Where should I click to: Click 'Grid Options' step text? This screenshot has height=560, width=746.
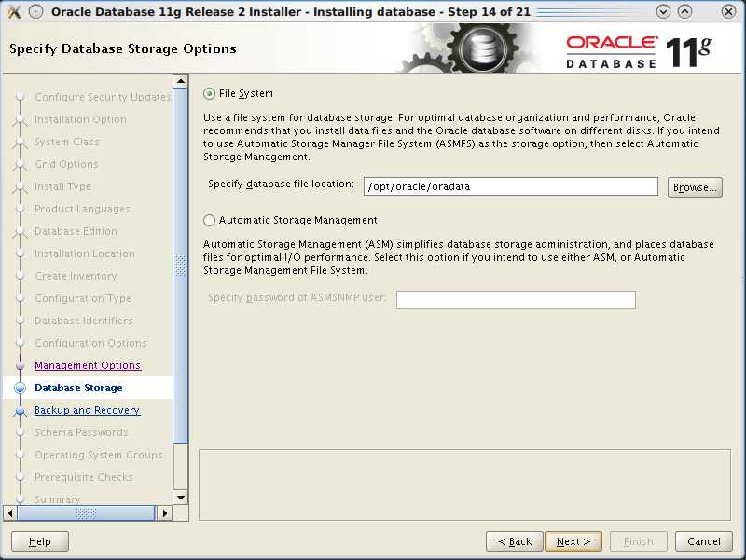pos(66,164)
